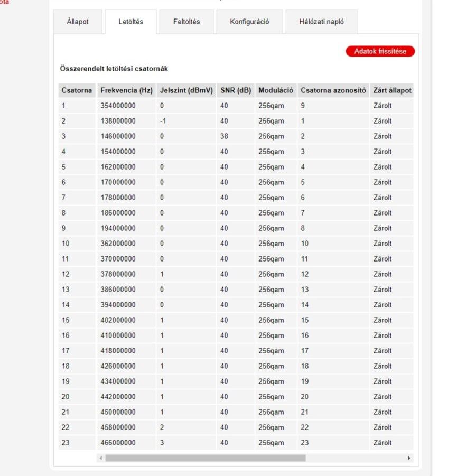Click the Moduláció column header
This screenshot has width=476, height=476.
click(276, 90)
